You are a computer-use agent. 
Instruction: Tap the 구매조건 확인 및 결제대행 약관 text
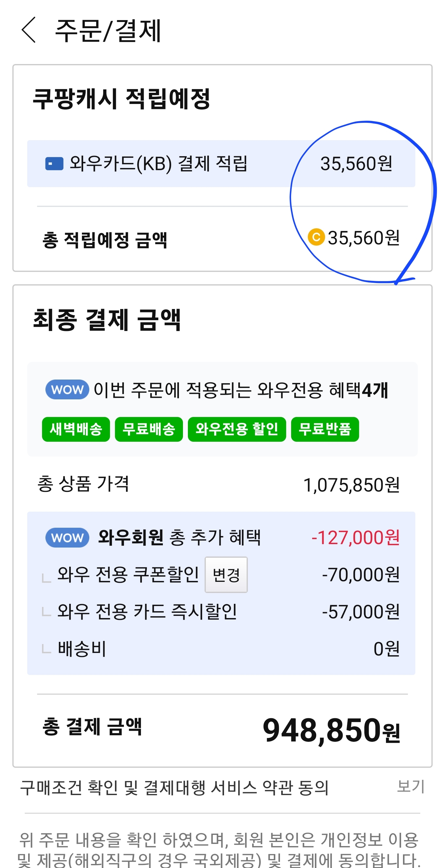click(174, 788)
